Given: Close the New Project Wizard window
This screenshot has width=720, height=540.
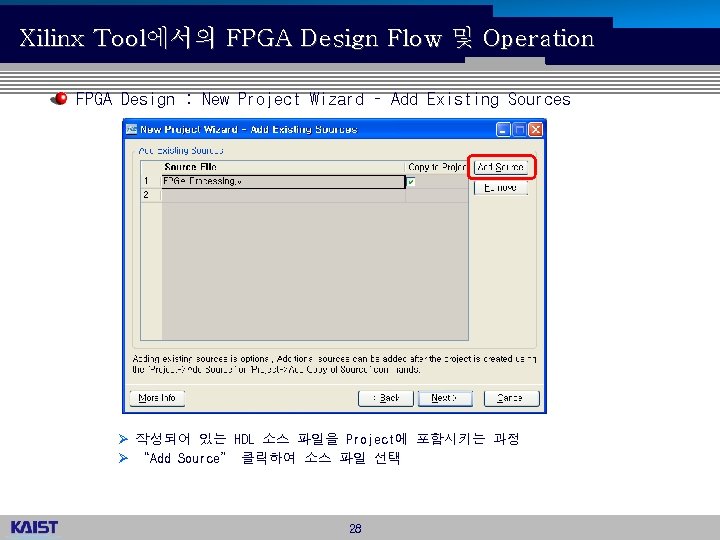Looking at the screenshot, I should 535,130.
